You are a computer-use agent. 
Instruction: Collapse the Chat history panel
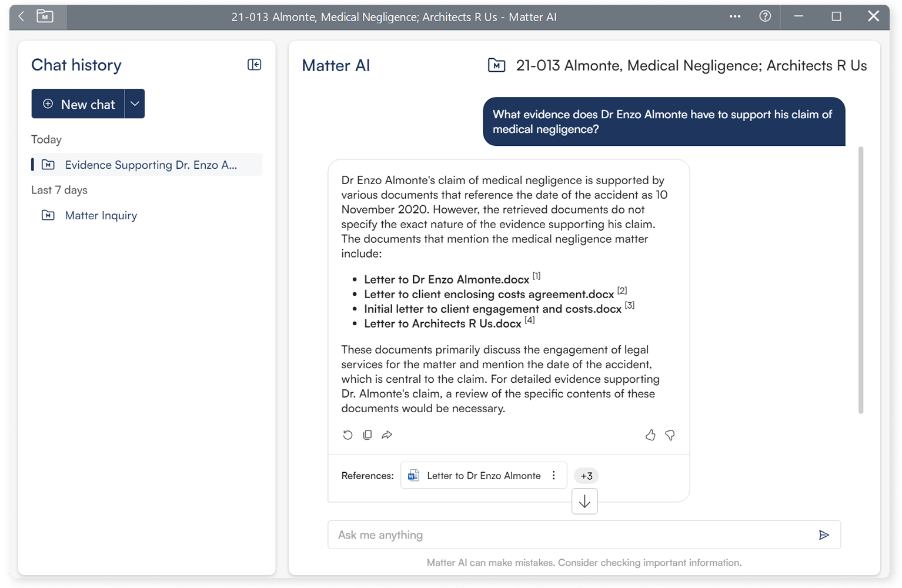pyautogui.click(x=254, y=65)
